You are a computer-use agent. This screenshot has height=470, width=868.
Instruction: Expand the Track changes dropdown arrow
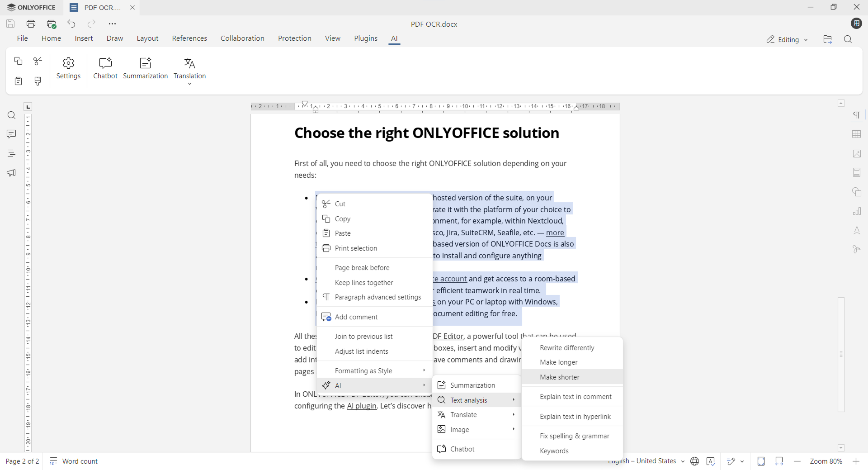pyautogui.click(x=742, y=461)
